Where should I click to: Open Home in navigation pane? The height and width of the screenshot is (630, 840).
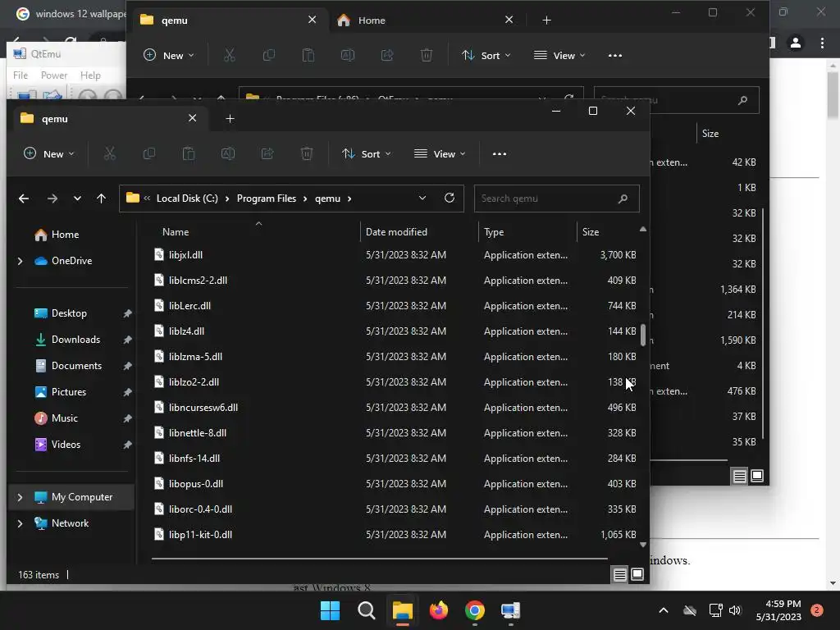click(x=65, y=235)
